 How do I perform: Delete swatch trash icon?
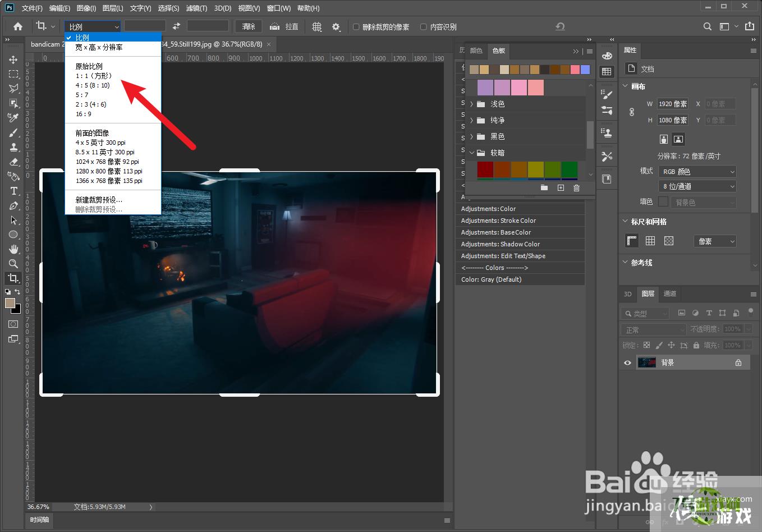click(x=576, y=188)
